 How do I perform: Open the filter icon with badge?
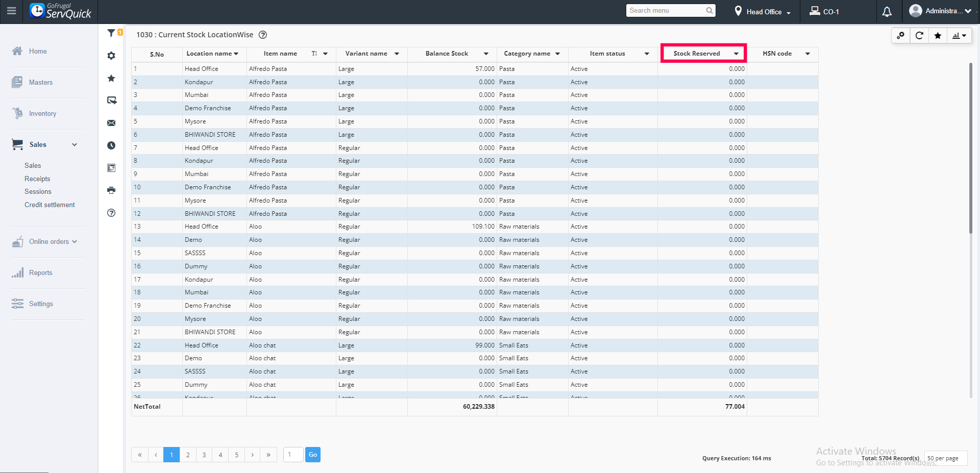pos(112,33)
